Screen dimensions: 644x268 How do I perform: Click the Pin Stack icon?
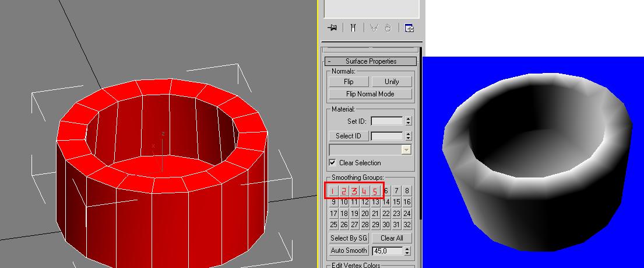[332, 27]
